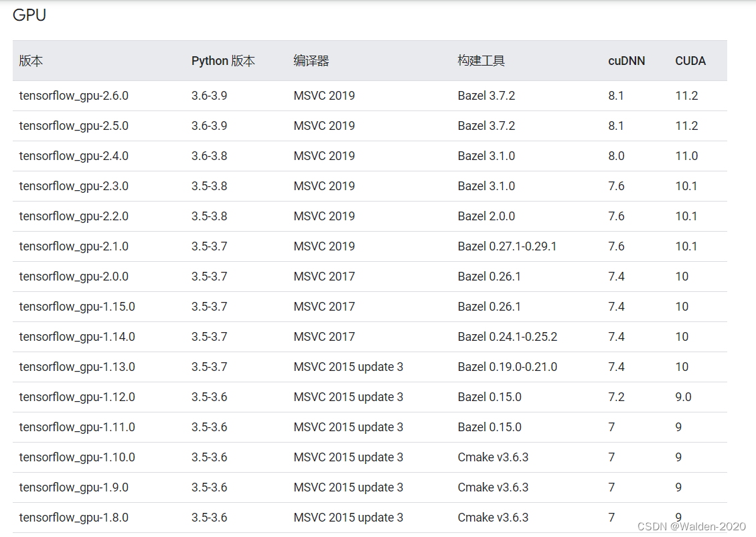
Task: Click the CUDA 11.0 cell
Action: (x=686, y=156)
